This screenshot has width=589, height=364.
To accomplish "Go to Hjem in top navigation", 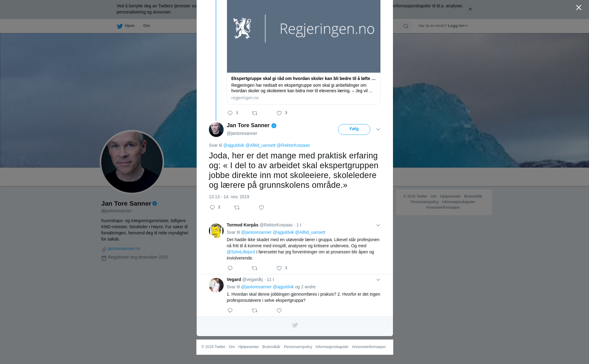I will [x=126, y=26].
